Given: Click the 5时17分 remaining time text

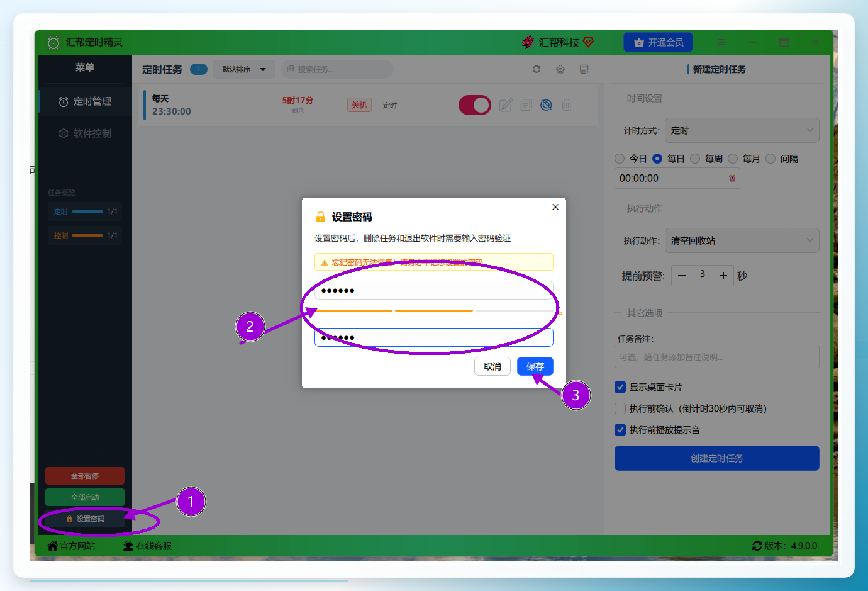Looking at the screenshot, I should 298,100.
